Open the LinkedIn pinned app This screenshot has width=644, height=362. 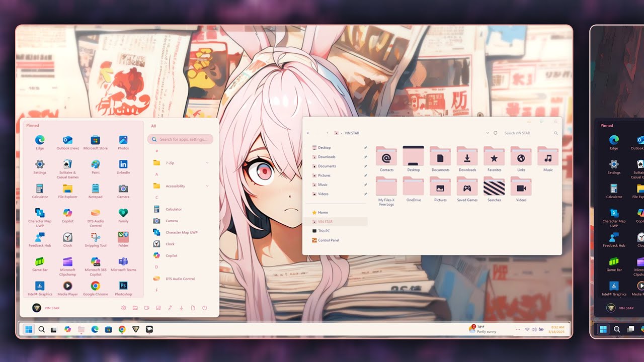(123, 166)
